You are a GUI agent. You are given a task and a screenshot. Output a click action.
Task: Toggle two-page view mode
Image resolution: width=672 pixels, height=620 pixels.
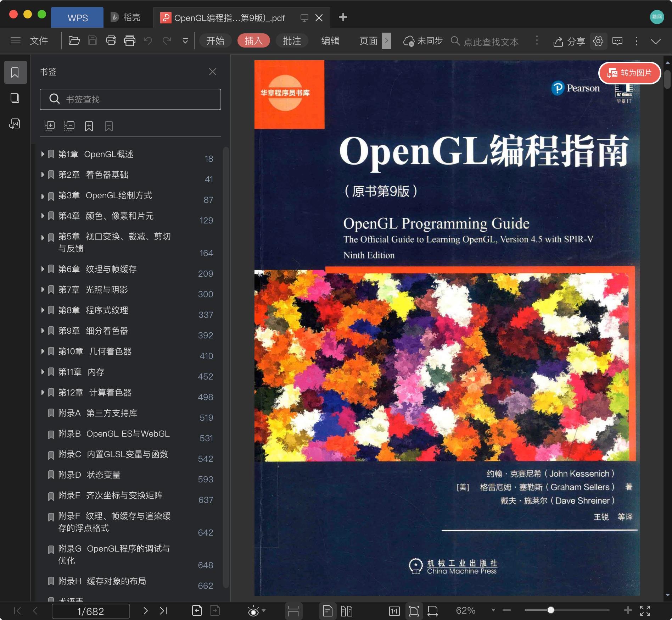346,611
